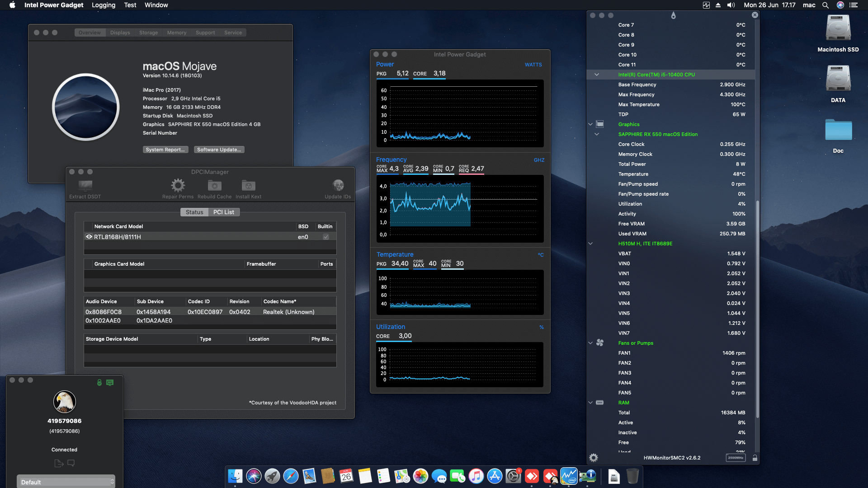Select the 0x8086F0C8 audio device row

coord(210,312)
